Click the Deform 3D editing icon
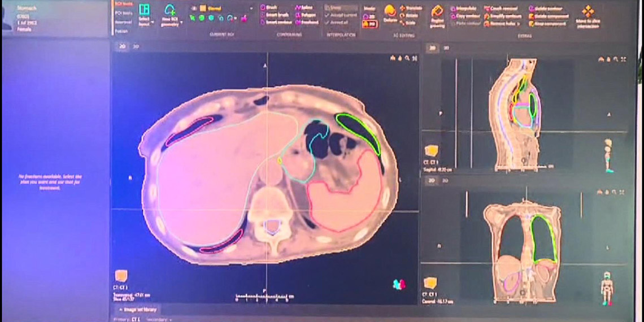Image resolution: width=644 pixels, height=322 pixels. pos(390,14)
